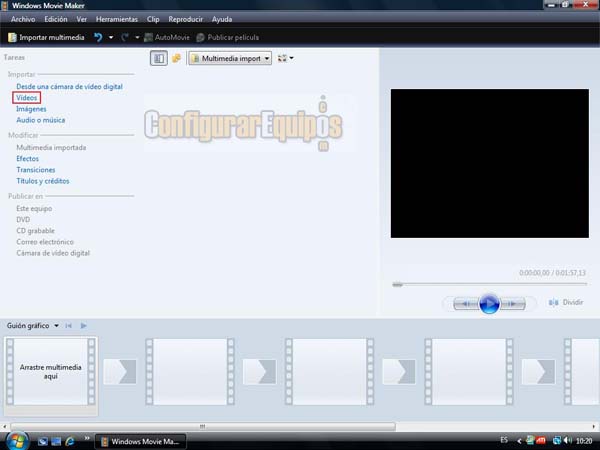This screenshot has height=450, width=600.
Task: Open the Guión gráfico view dropdown
Action: click(33, 326)
